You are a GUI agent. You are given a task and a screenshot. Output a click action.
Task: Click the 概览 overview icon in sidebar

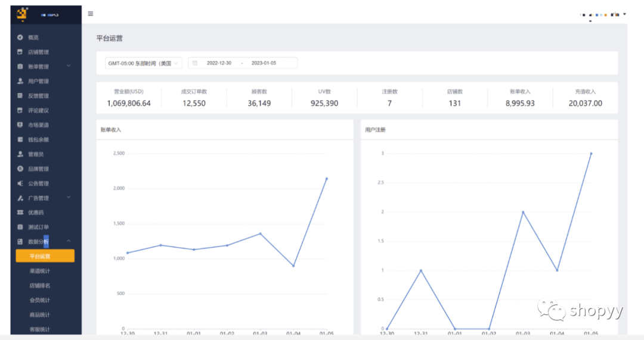point(20,38)
